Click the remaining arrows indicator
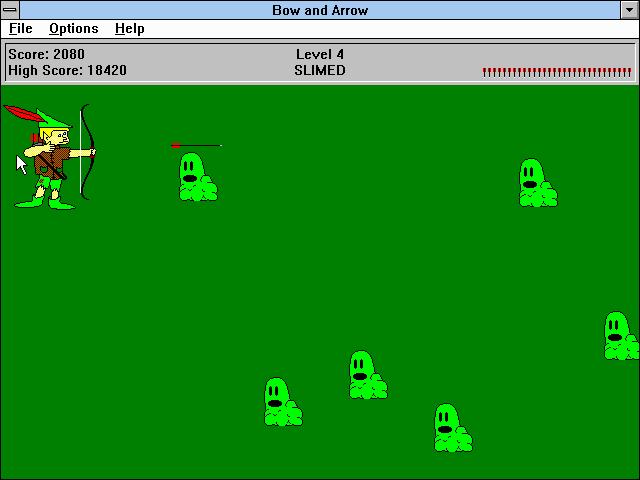This screenshot has height=480, width=640. pyautogui.click(x=557, y=72)
